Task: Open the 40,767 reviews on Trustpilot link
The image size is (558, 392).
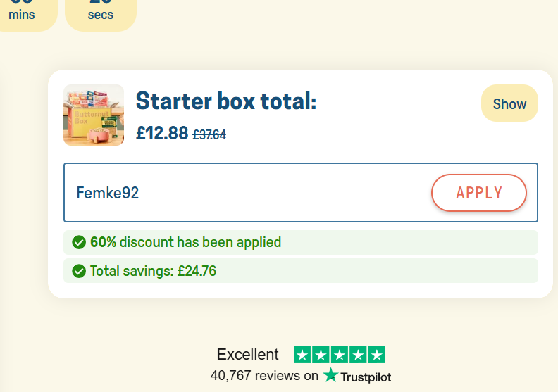Action: pos(264,376)
